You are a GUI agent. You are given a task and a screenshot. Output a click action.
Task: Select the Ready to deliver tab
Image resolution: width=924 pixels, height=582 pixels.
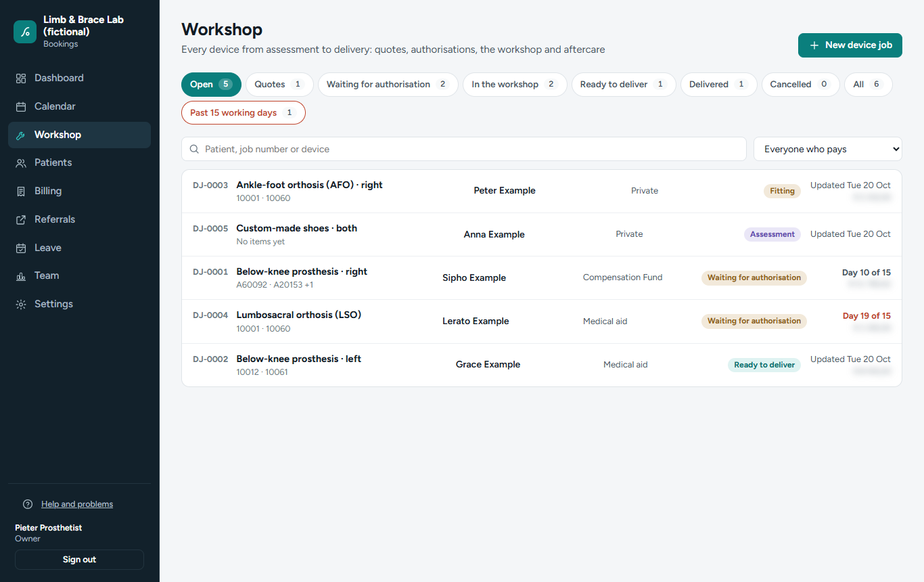[x=624, y=85]
